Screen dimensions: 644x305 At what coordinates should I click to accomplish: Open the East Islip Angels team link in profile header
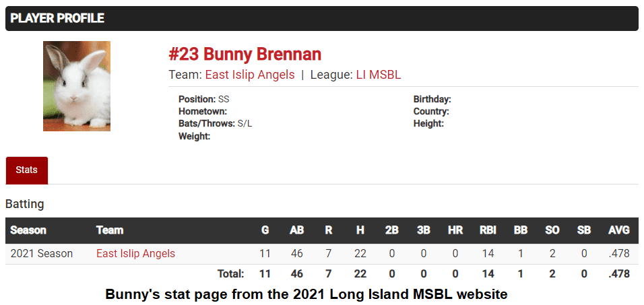[249, 75]
